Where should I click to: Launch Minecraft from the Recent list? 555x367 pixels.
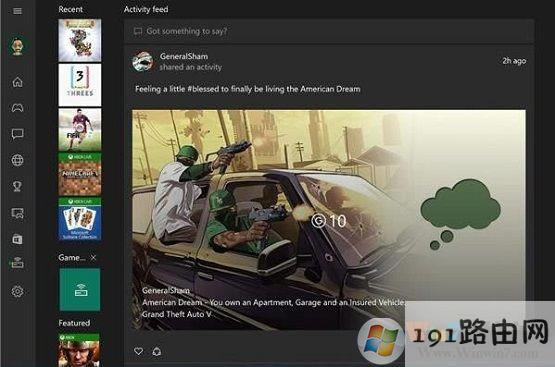click(x=80, y=174)
